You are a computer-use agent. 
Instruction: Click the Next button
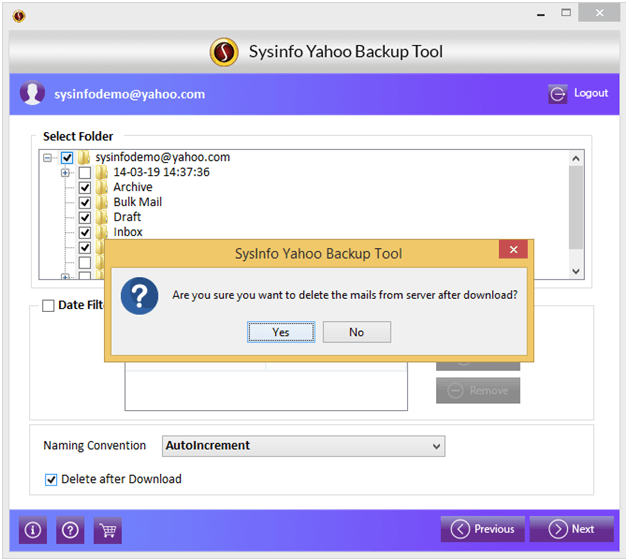(572, 529)
